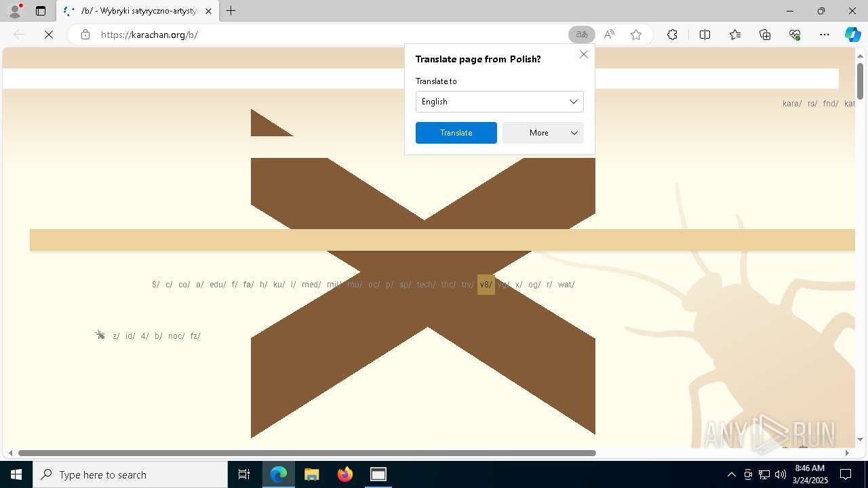Open the Favorites list
Screen dimensions: 868x488
point(735,35)
